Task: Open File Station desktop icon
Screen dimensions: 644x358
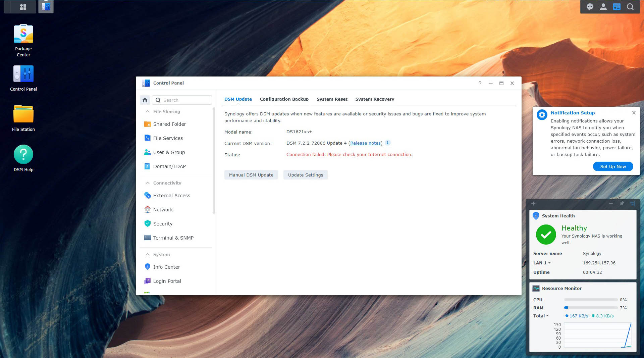Action: point(23,118)
